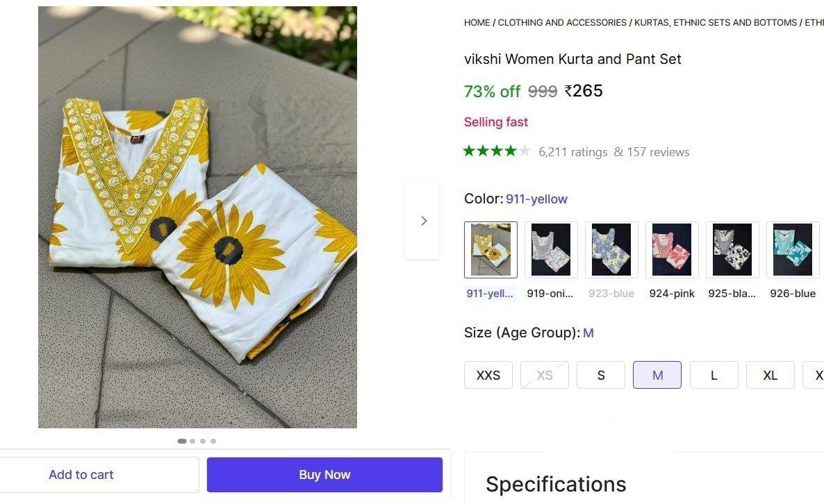824x504 pixels.
Task: Select the 925 black color variant
Action: [732, 250]
